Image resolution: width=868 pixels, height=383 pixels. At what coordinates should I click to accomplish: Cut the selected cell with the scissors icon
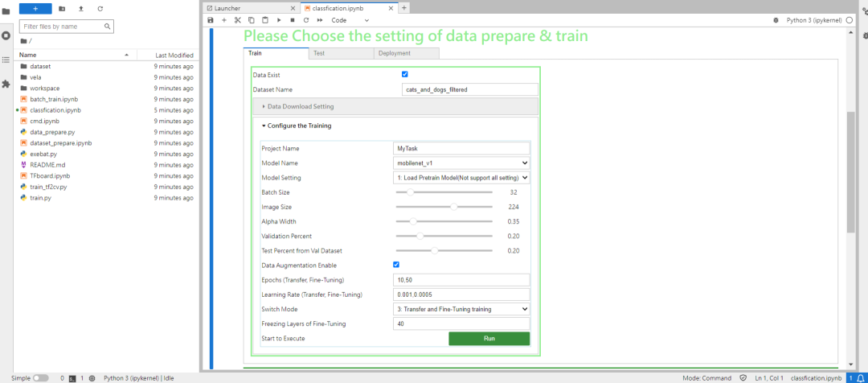tap(237, 20)
